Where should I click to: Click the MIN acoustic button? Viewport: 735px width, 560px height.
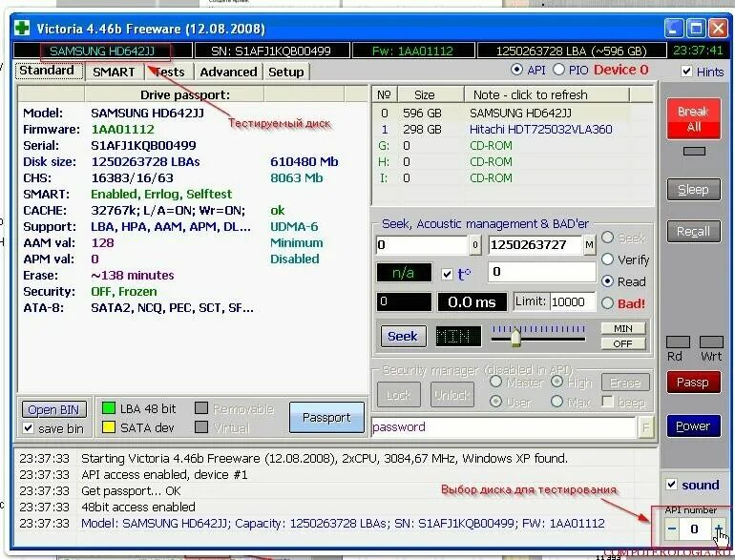pyautogui.click(x=623, y=329)
